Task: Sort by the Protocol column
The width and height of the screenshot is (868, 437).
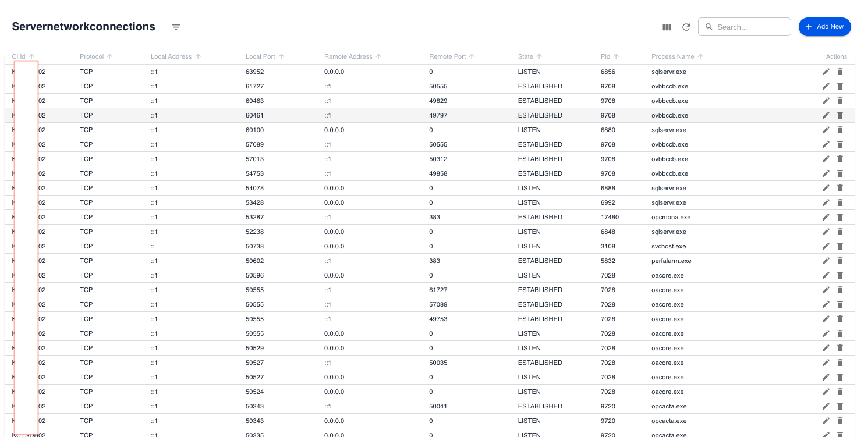Action: coord(92,56)
